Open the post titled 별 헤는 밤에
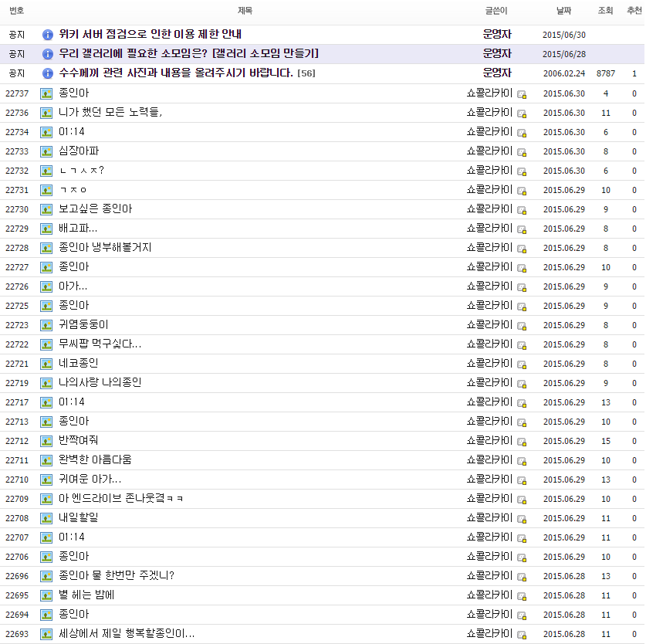This screenshot has height=644, width=646. point(86,595)
